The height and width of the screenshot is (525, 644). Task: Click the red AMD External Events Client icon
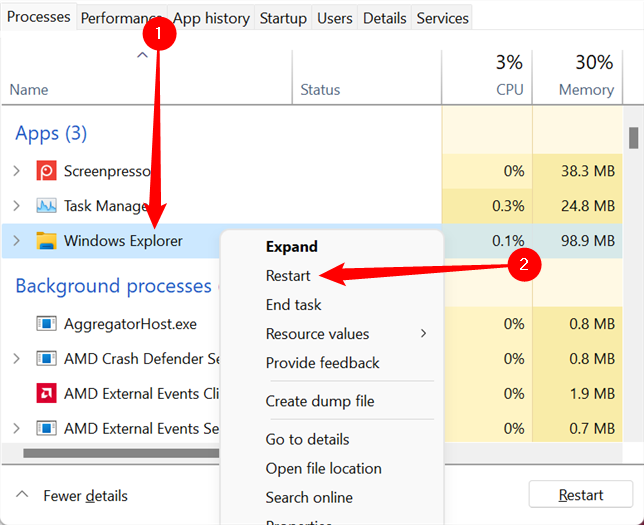click(x=46, y=393)
